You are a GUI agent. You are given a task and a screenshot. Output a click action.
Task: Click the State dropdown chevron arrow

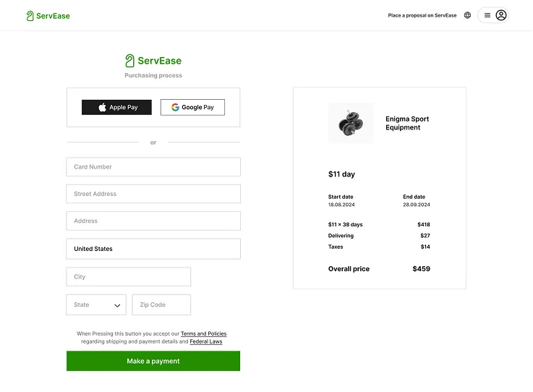coord(117,305)
